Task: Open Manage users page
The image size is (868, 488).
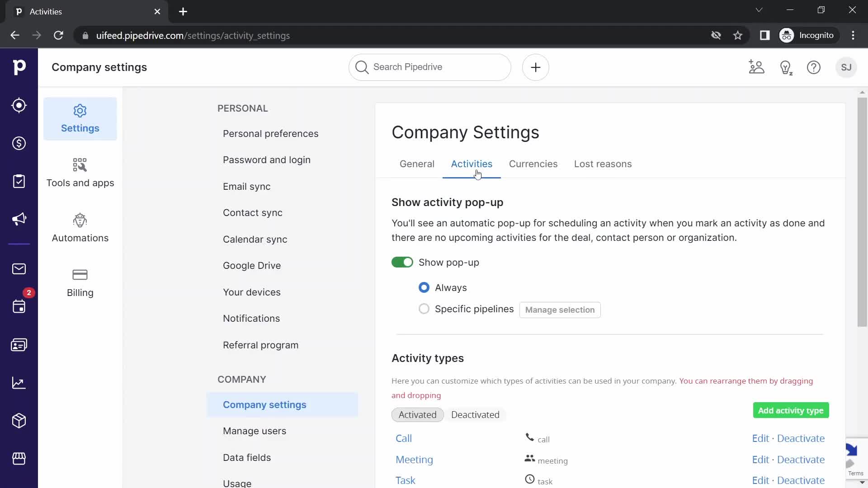Action: point(255,431)
